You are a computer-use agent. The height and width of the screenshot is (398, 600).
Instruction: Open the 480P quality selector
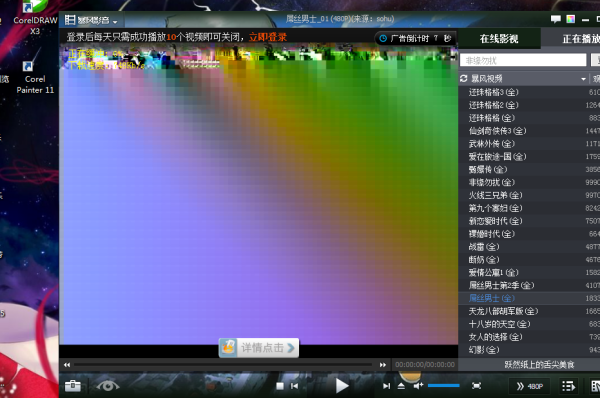[530, 386]
